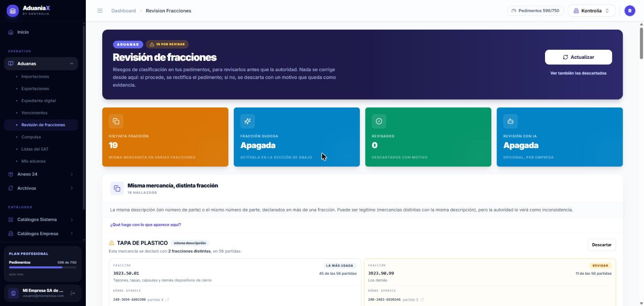Open external link icon for pedimento 240-3483-6920346
Image resolution: width=644 pixels, height=306 pixels.
click(422, 300)
